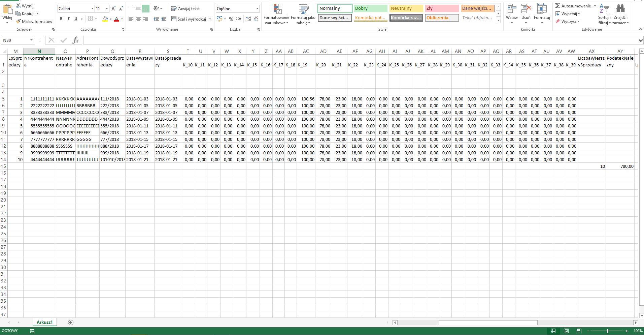The width and height of the screenshot is (644, 335).
Task: Apply Normalny cell style
Action: click(x=335, y=8)
